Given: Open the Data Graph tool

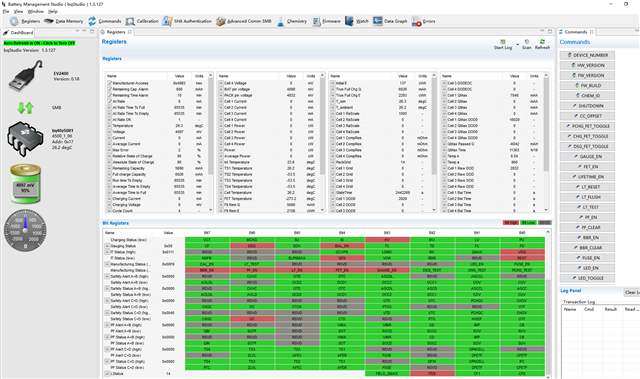Looking at the screenshot, I should (377, 21).
